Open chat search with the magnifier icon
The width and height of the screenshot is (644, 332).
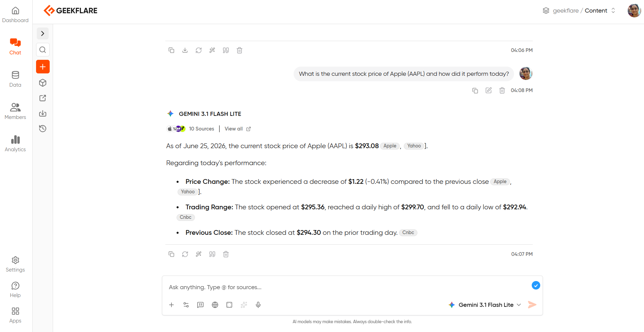click(x=43, y=50)
